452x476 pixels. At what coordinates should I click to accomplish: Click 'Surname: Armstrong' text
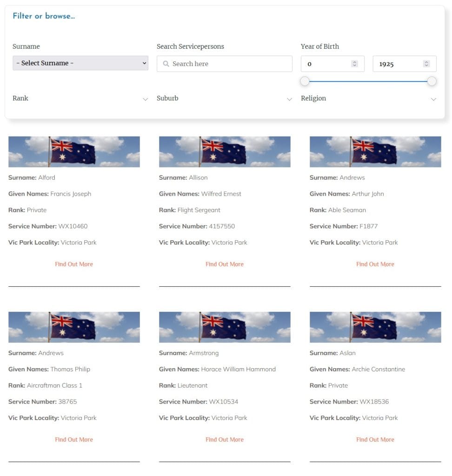click(189, 353)
